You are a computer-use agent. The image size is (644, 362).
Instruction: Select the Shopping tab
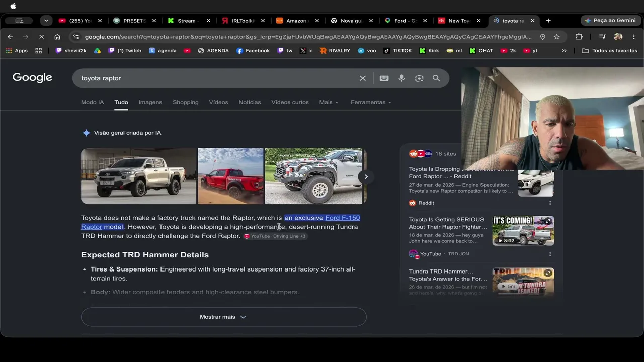click(186, 102)
